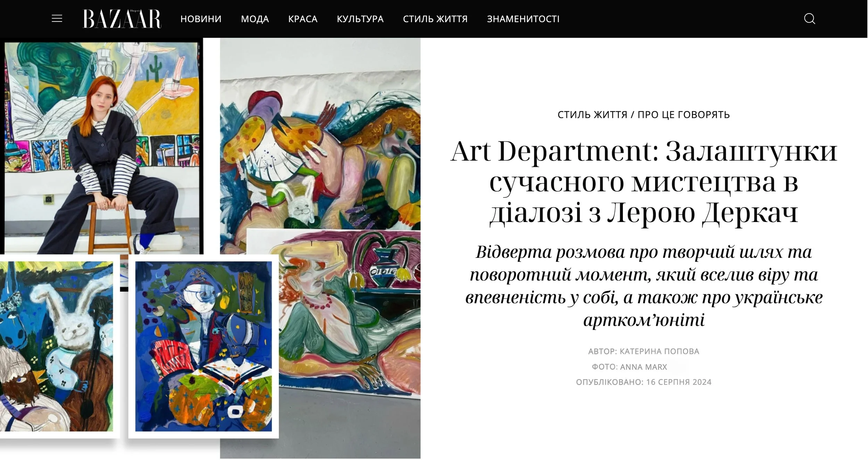The height and width of the screenshot is (460, 868).
Task: Follow the СТИЛЬ ЖИТТЯ breadcrumb link
Action: [592, 115]
